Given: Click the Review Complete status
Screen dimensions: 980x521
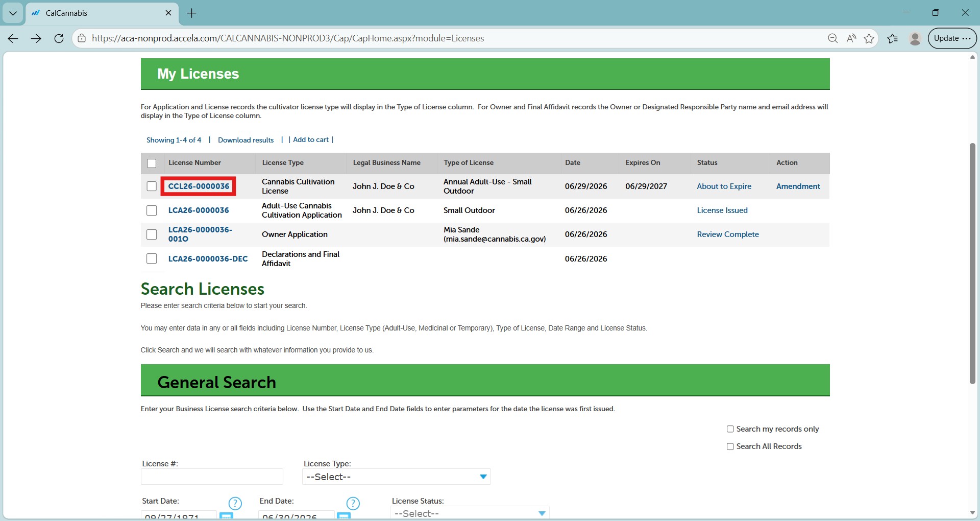Looking at the screenshot, I should [x=728, y=234].
